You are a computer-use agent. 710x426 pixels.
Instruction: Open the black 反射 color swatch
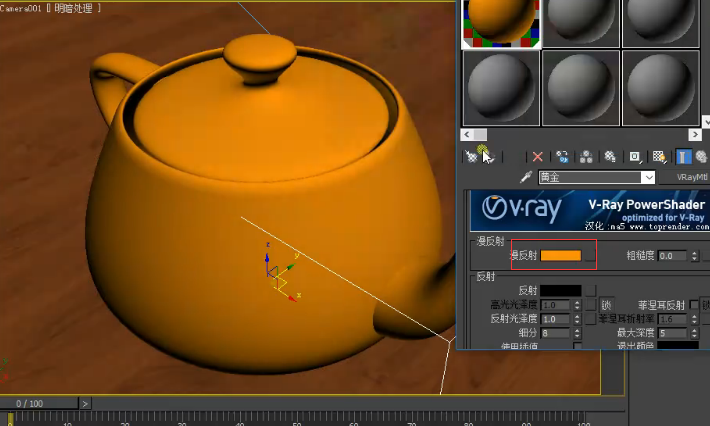coord(561,290)
